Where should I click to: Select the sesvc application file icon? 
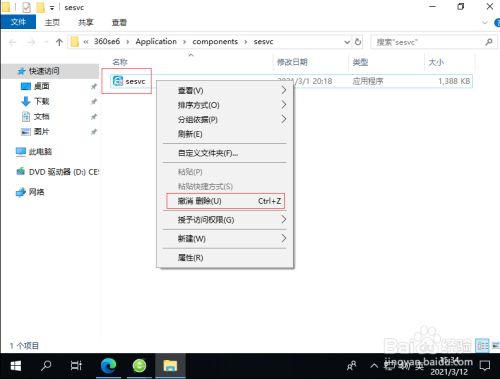pyautogui.click(x=117, y=81)
